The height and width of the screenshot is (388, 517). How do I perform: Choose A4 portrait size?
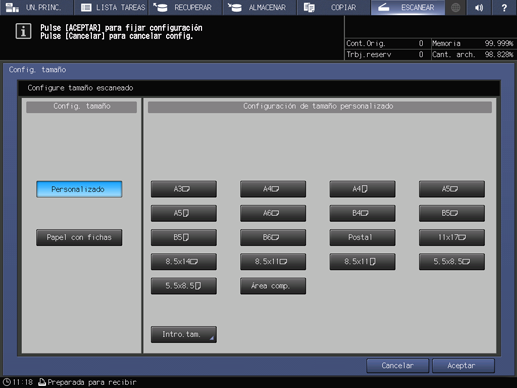point(362,189)
